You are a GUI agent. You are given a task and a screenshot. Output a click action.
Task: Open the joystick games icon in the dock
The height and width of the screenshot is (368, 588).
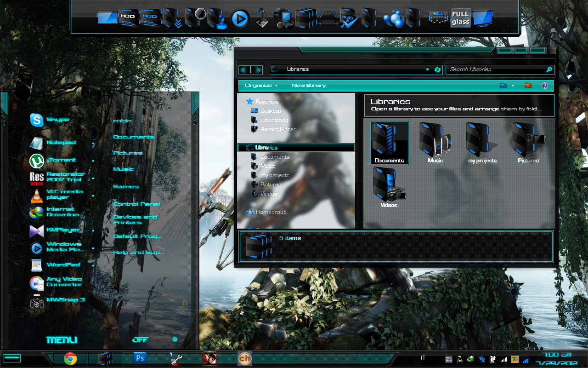click(x=262, y=18)
